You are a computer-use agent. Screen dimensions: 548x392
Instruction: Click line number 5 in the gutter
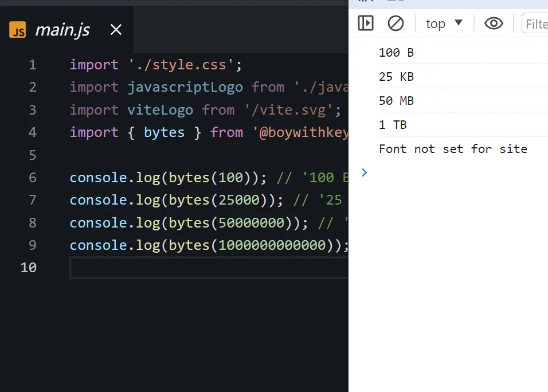[x=33, y=155]
